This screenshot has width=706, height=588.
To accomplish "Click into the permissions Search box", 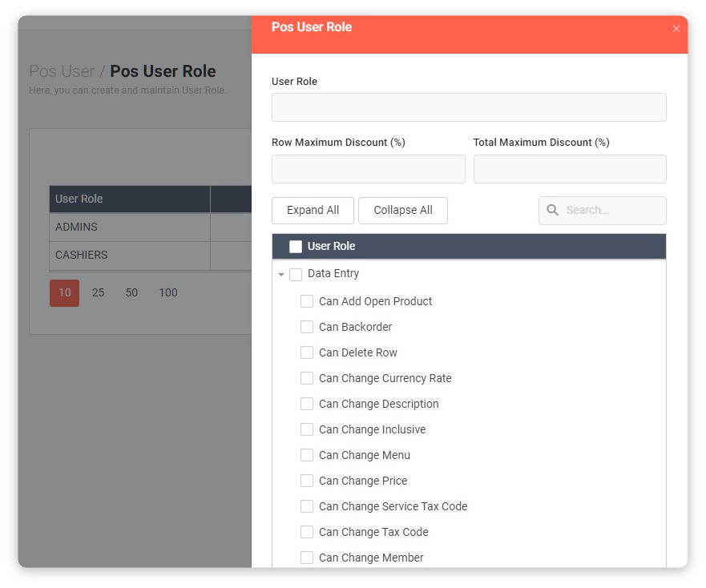I will [x=611, y=210].
